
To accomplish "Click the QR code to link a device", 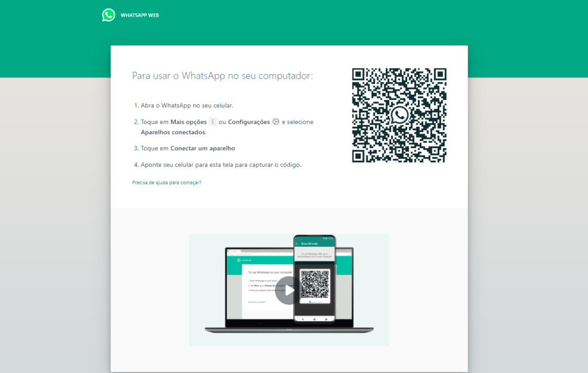I will 399,115.
